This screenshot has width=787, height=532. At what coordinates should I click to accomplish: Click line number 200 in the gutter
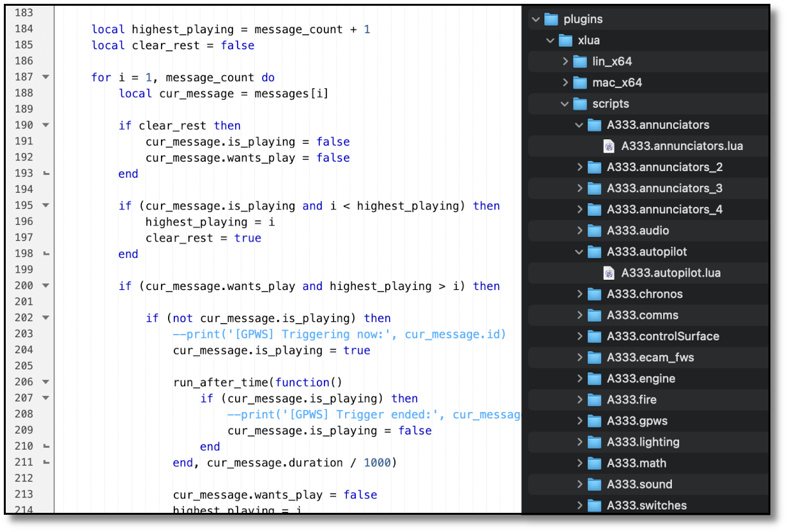coord(23,286)
